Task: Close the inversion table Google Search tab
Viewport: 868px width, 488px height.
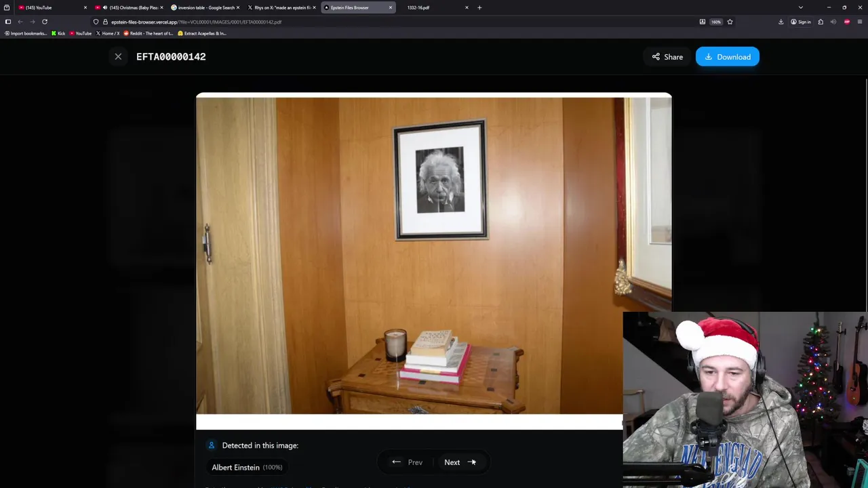Action: pos(238,7)
